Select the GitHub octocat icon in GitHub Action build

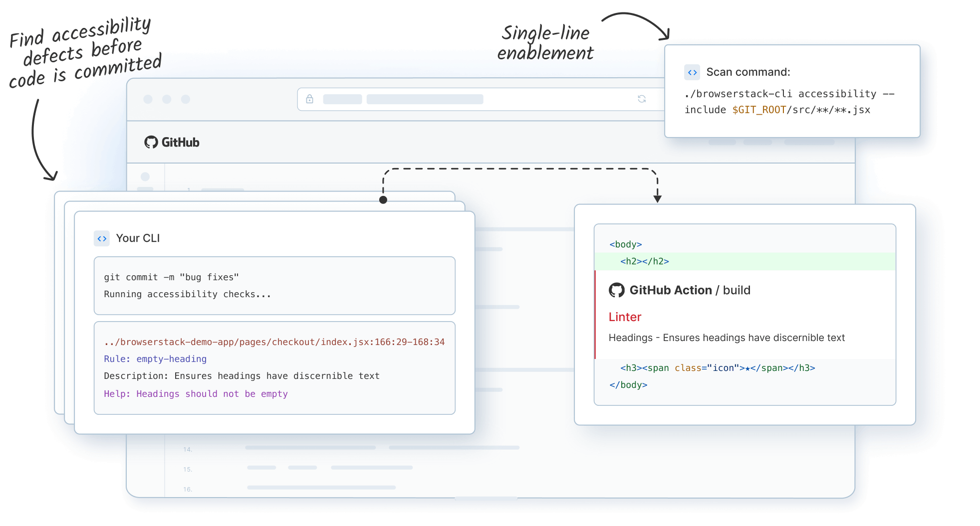(617, 290)
